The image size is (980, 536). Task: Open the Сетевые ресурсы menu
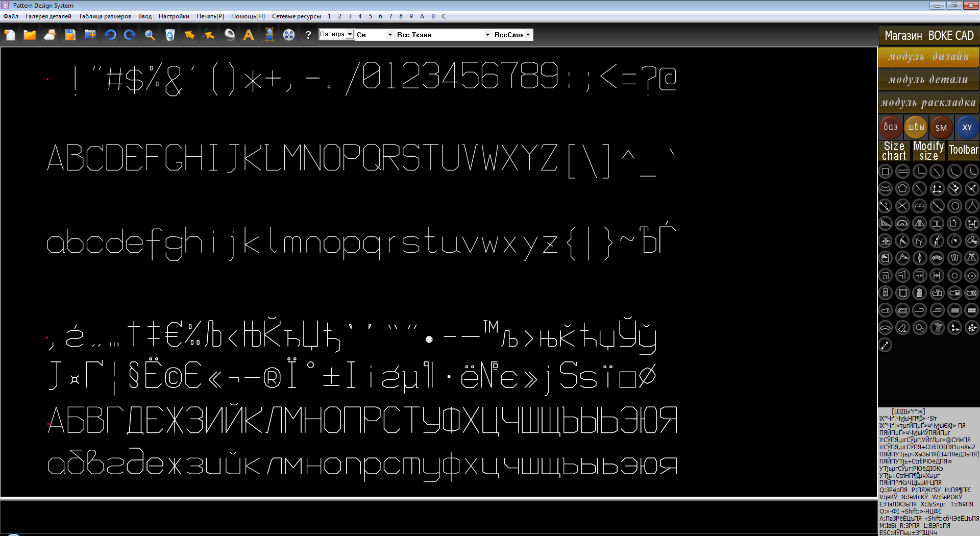[297, 16]
